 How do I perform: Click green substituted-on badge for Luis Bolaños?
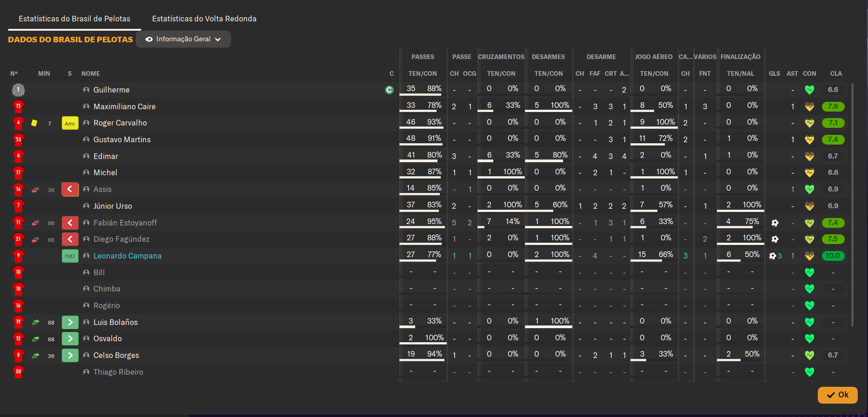tap(70, 322)
